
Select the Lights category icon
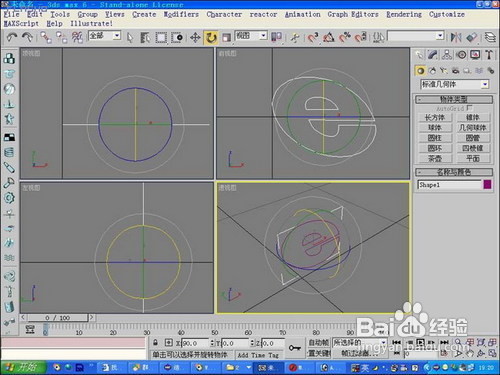coord(444,71)
